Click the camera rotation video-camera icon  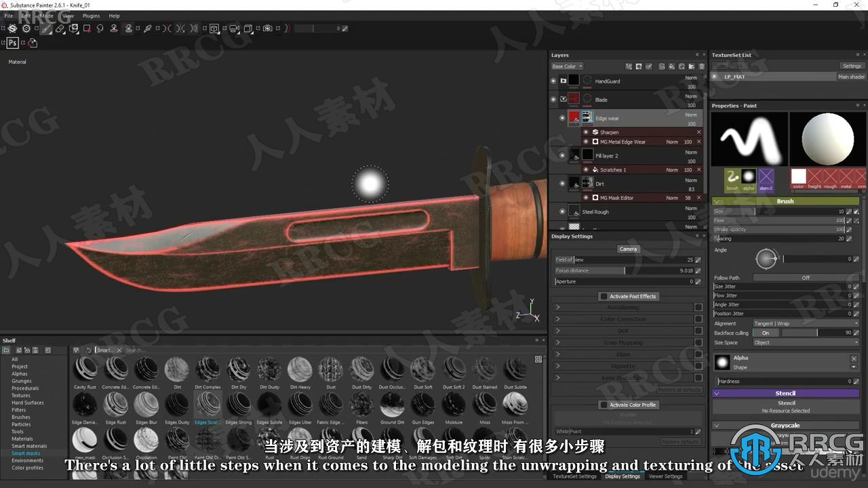pos(234,28)
